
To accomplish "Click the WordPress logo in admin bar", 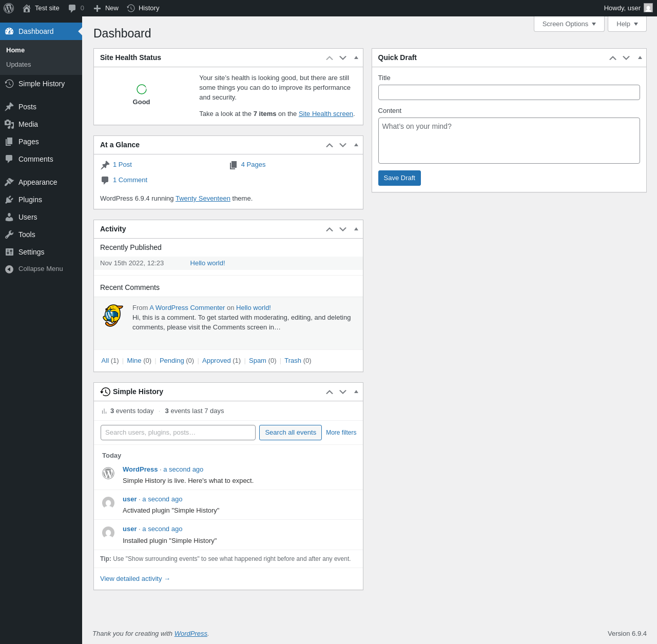I will [x=9, y=8].
